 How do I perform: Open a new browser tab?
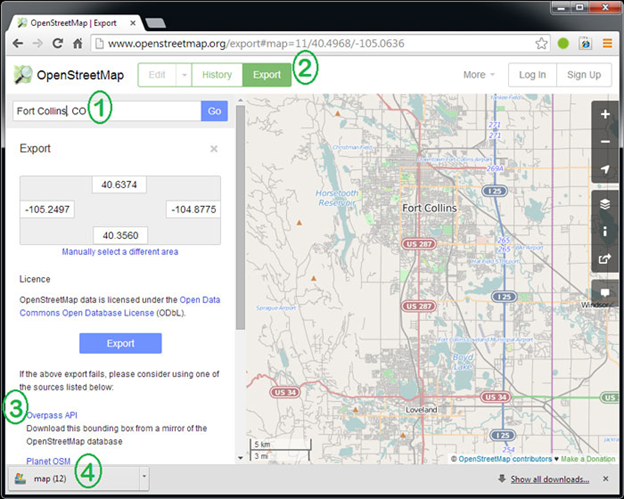pos(156,23)
